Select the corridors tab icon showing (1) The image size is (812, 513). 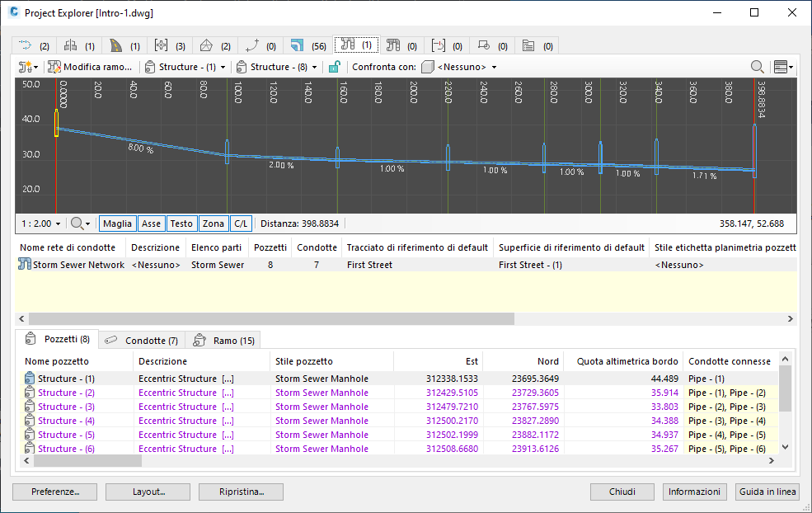tap(115, 45)
